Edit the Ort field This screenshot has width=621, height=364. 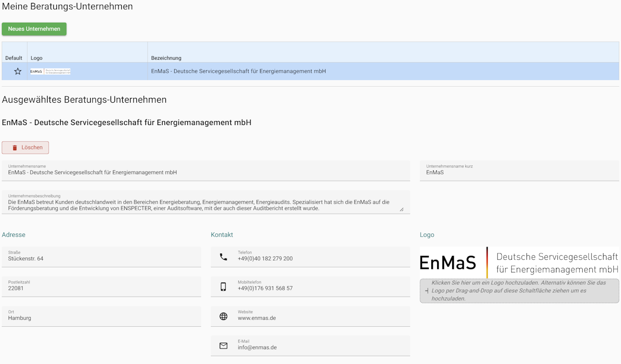pos(101,316)
